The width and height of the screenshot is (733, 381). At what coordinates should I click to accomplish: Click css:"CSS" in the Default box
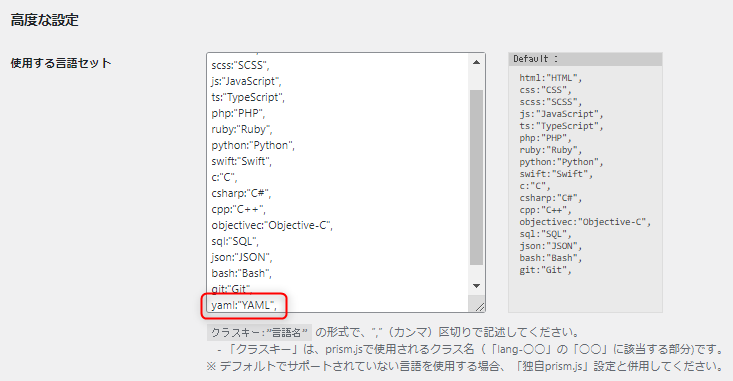coord(545,90)
